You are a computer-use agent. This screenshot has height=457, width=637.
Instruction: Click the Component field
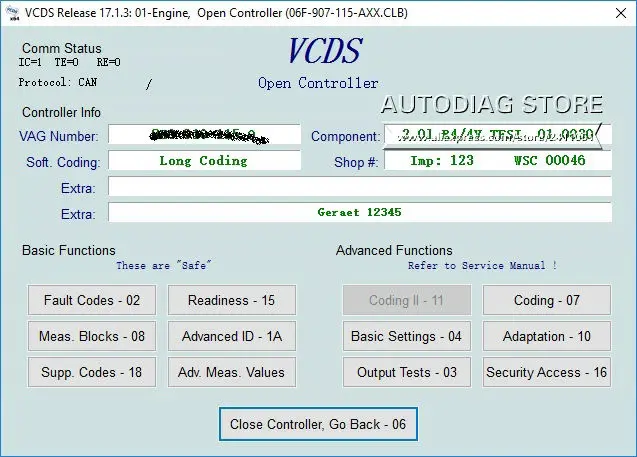[x=498, y=134]
